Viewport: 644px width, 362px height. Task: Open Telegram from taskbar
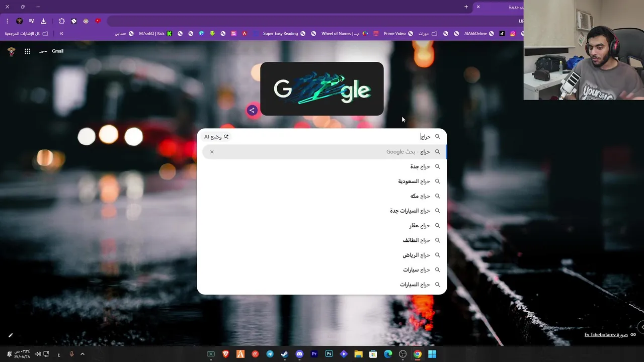pyautogui.click(x=270, y=354)
